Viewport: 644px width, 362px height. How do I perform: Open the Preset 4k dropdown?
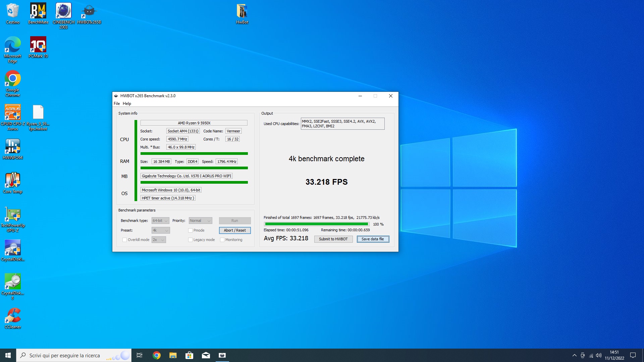(161, 230)
